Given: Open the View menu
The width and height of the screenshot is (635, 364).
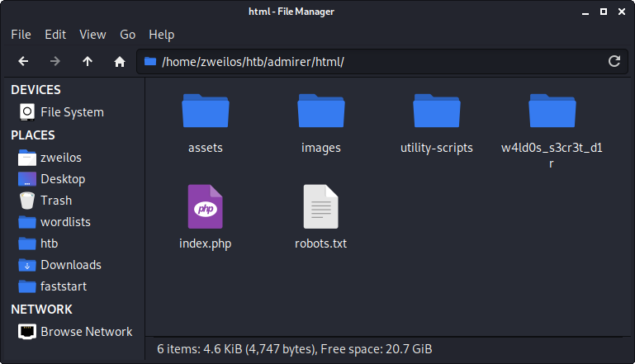Looking at the screenshot, I should tap(92, 35).
